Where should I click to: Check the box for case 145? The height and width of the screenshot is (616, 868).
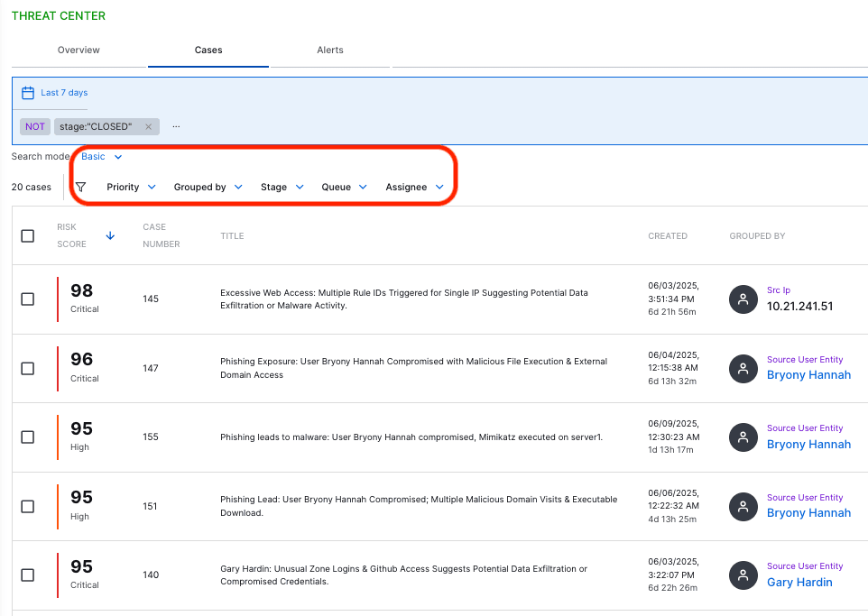28,299
